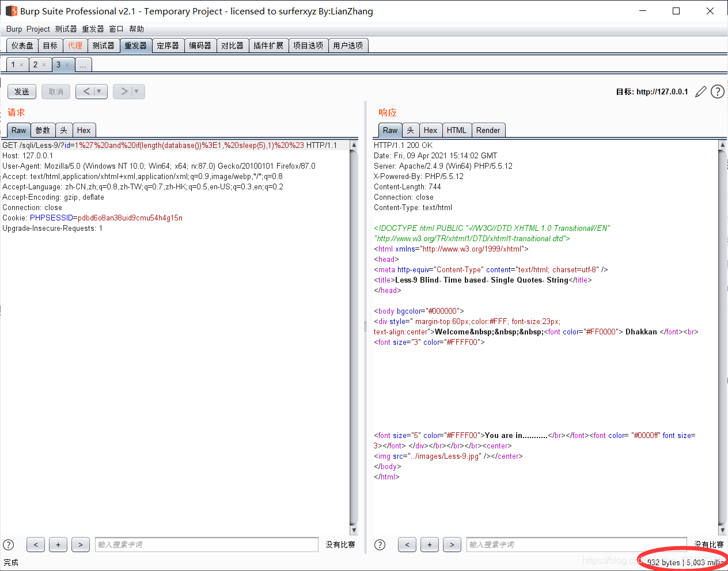The image size is (728, 571).
Task: Add new Repeater tab via the ... tab
Action: point(83,65)
